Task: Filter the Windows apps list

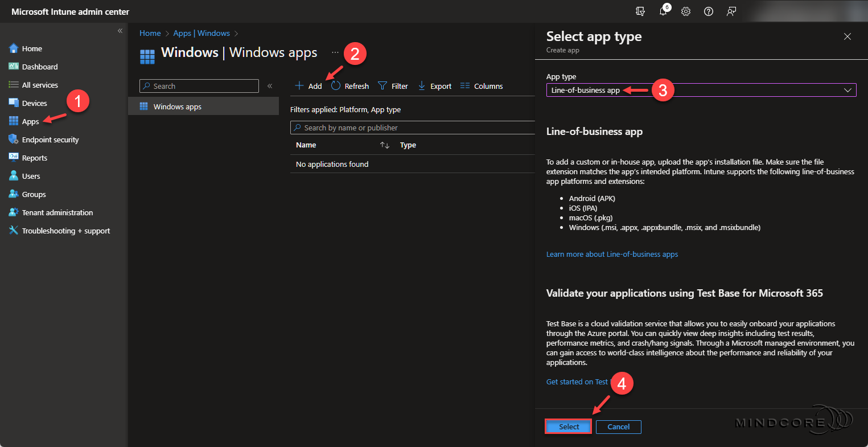Action: 393,85
